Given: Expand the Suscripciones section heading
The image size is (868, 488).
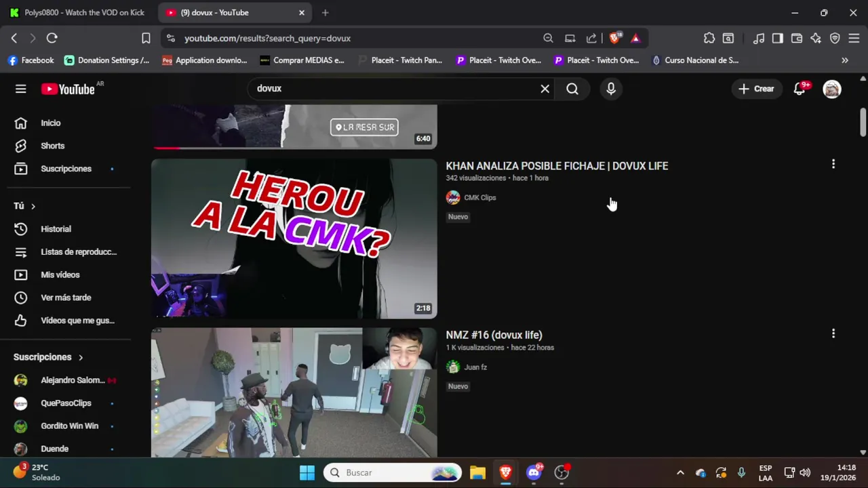Looking at the screenshot, I should point(48,357).
